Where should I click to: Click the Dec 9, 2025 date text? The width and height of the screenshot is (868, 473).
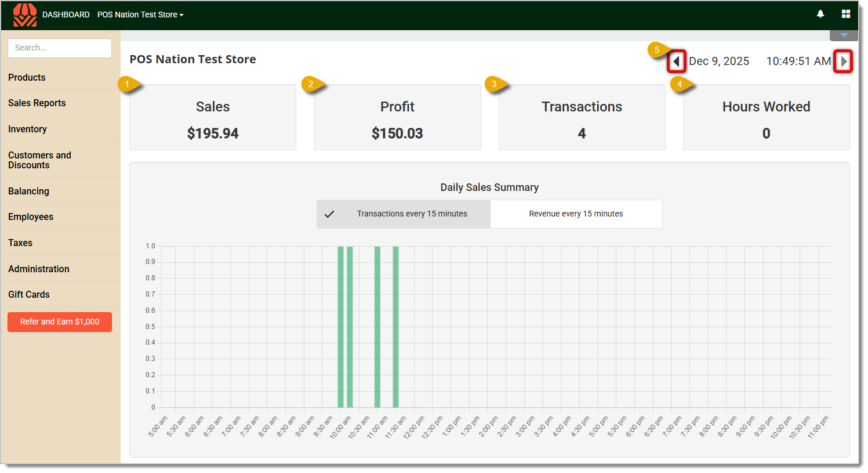click(719, 61)
